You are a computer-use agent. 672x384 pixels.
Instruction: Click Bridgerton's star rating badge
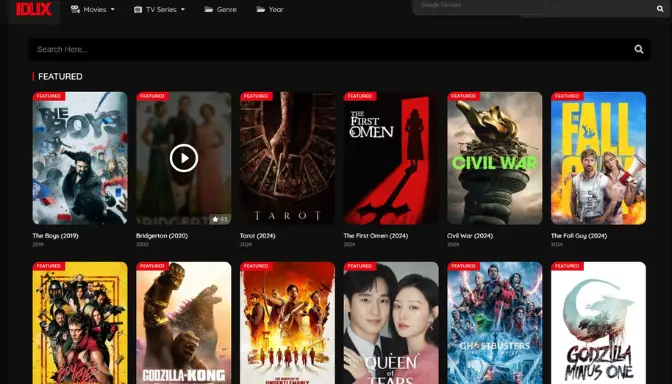pos(220,219)
